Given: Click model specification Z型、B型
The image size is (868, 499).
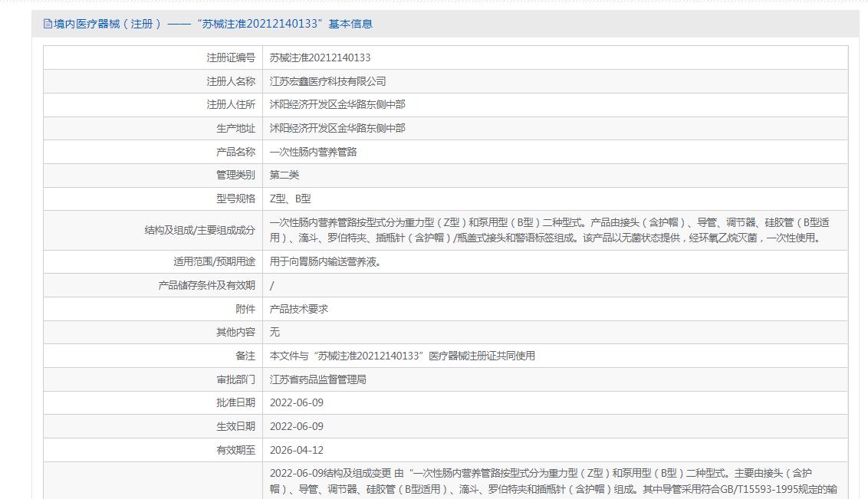Looking at the screenshot, I should pyautogui.click(x=290, y=199).
